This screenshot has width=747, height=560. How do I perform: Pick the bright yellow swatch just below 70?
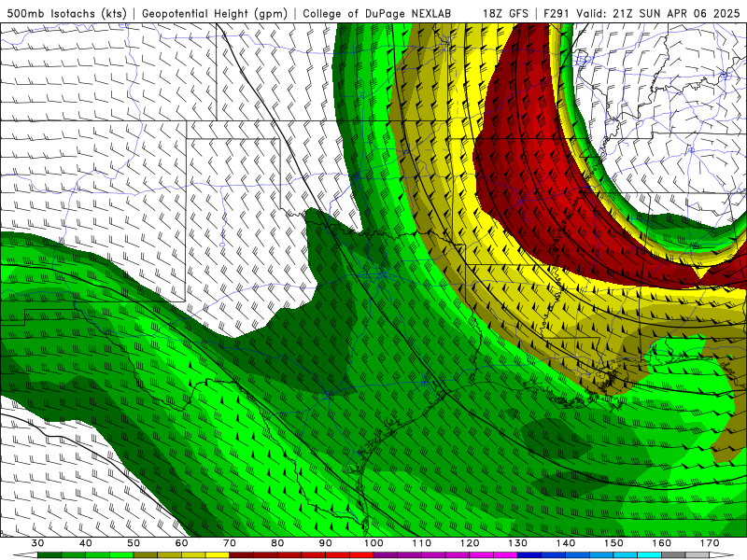click(218, 555)
